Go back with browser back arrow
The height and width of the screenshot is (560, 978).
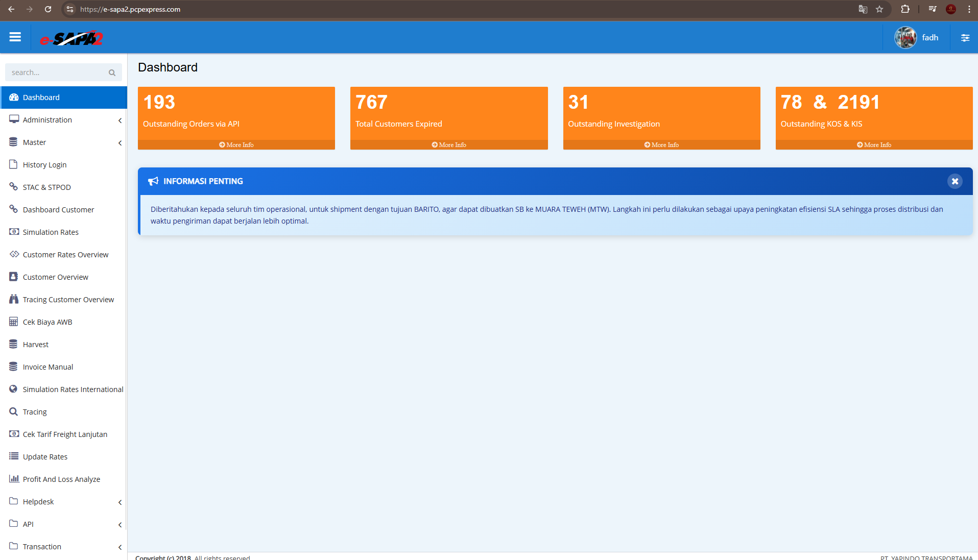tap(11, 9)
